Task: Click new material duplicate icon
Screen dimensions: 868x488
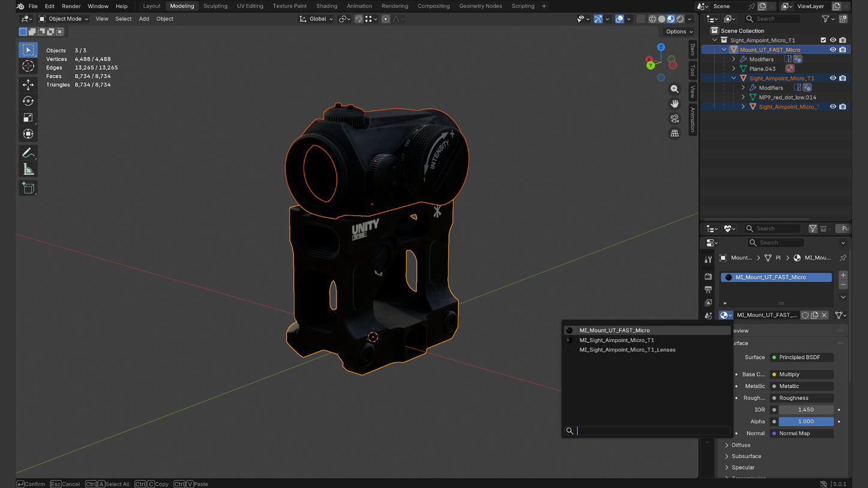Action: (815, 315)
